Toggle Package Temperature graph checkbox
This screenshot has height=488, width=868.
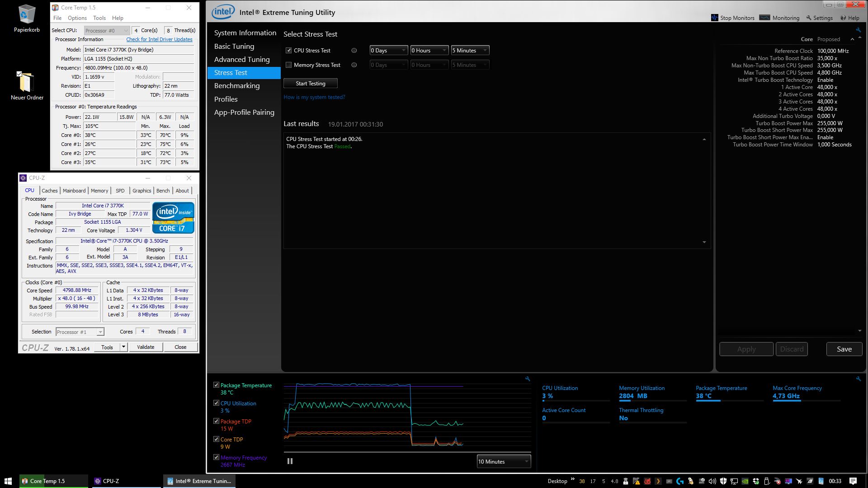click(x=216, y=385)
